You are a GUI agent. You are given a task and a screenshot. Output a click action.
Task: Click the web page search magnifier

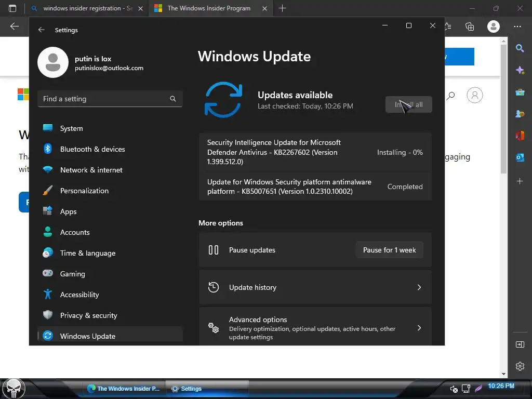pos(450,96)
